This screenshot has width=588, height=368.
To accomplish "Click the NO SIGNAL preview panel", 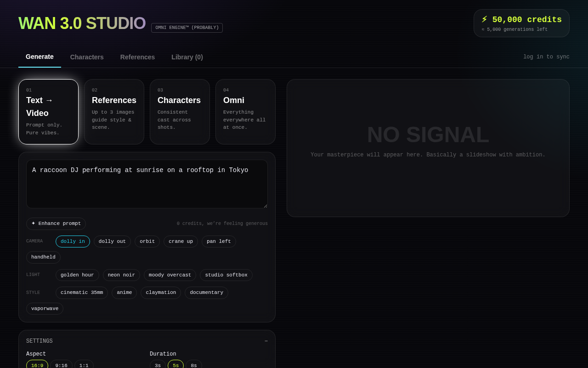I will tap(428, 148).
